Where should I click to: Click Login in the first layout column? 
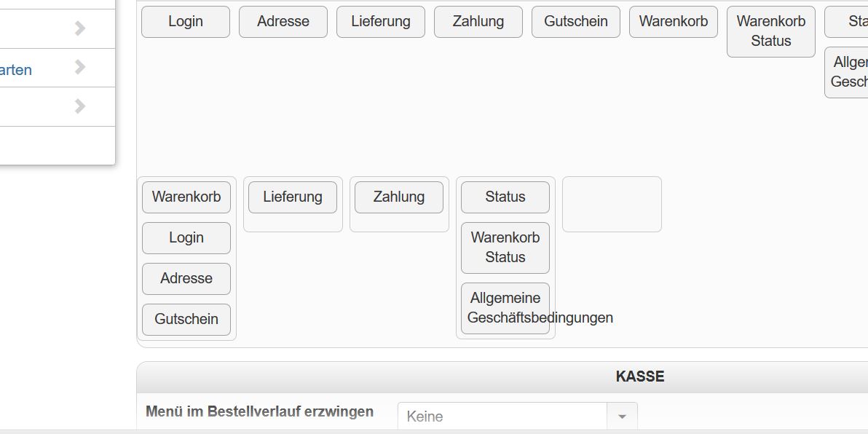pos(186,238)
